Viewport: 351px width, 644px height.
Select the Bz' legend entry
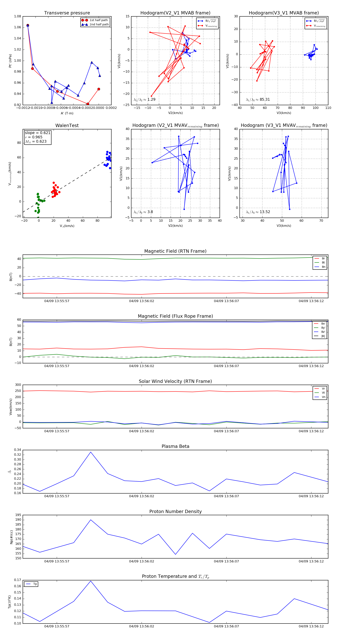click(320, 332)
